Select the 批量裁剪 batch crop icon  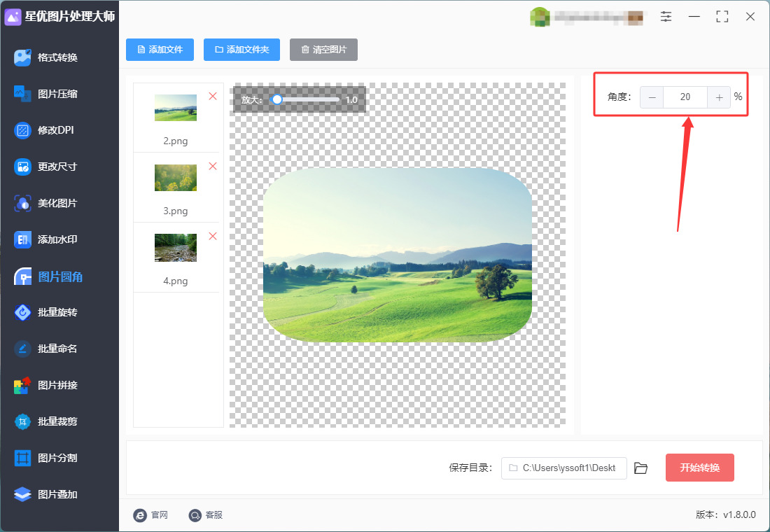22,421
